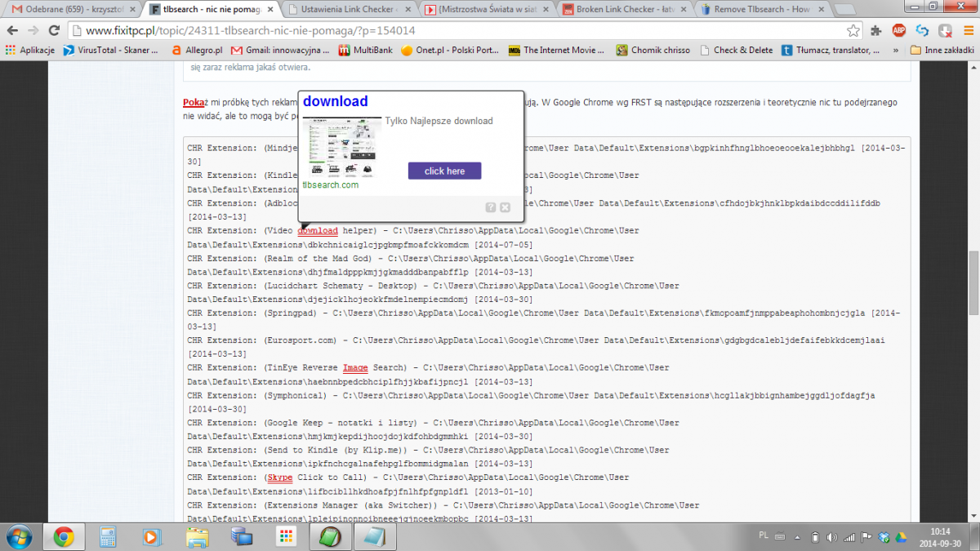Open the file explorer folder taskbar icon
980x551 pixels.
coord(197,536)
